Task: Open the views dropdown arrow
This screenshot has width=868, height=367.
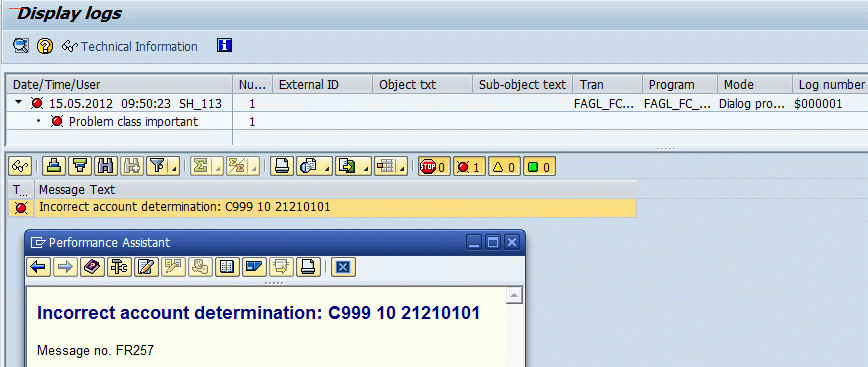Action: 326,168
